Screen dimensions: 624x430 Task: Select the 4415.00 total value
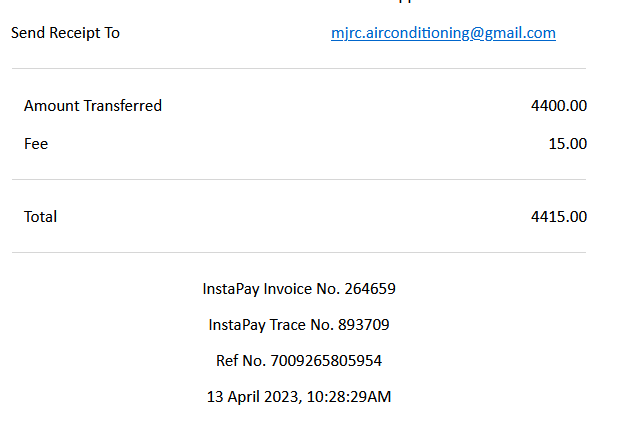click(x=559, y=217)
